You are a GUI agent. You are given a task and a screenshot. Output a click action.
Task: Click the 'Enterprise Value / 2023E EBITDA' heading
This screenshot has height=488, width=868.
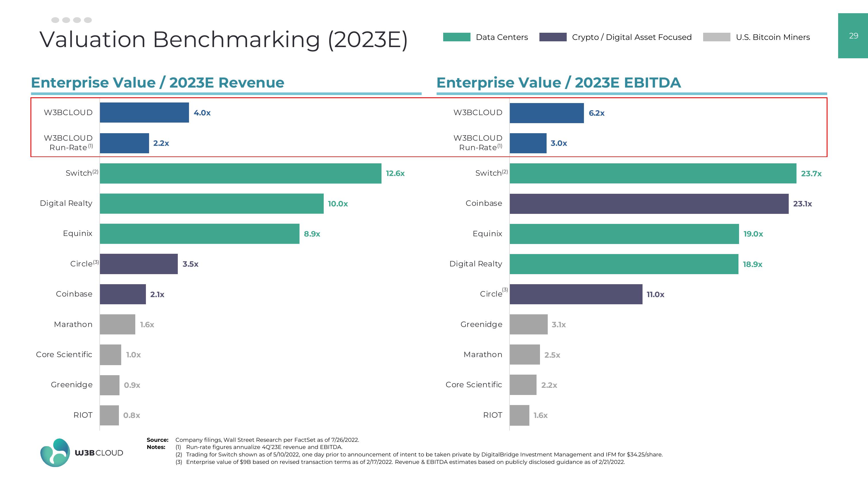pyautogui.click(x=558, y=82)
